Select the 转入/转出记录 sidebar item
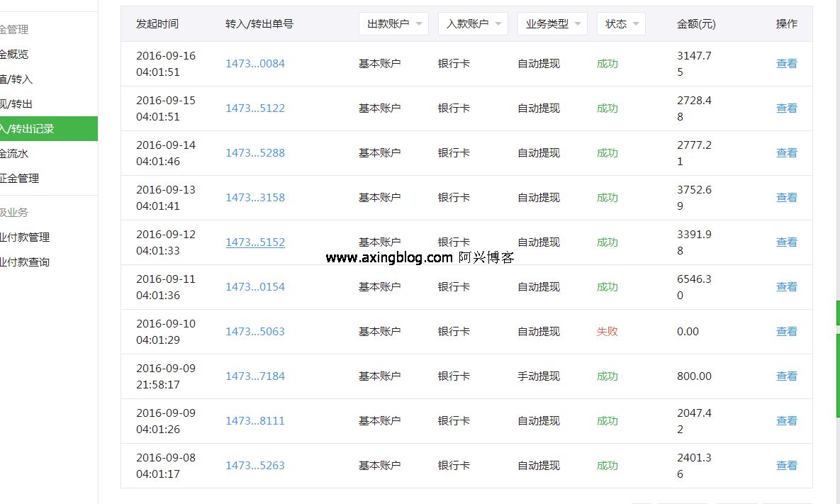The width and height of the screenshot is (840, 504). (49, 128)
